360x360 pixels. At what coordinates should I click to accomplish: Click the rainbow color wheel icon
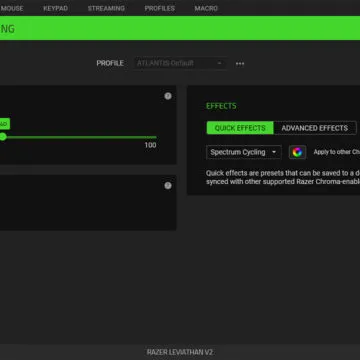[x=297, y=152]
